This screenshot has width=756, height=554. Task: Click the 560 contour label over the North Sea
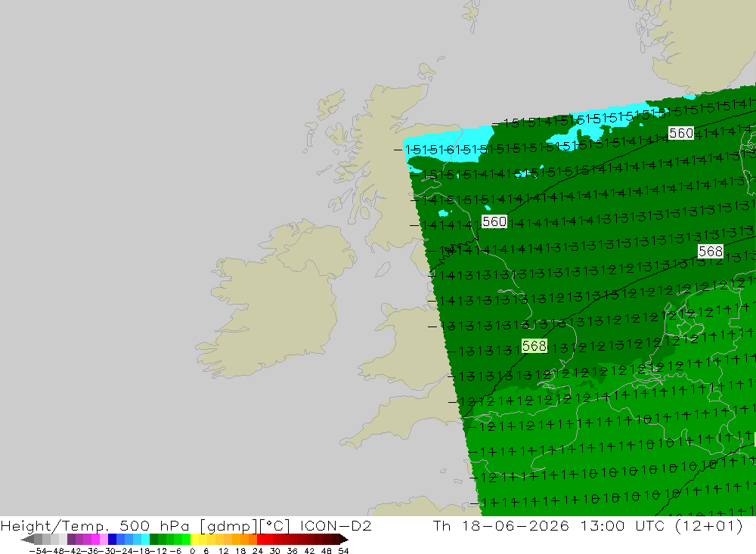(x=681, y=132)
